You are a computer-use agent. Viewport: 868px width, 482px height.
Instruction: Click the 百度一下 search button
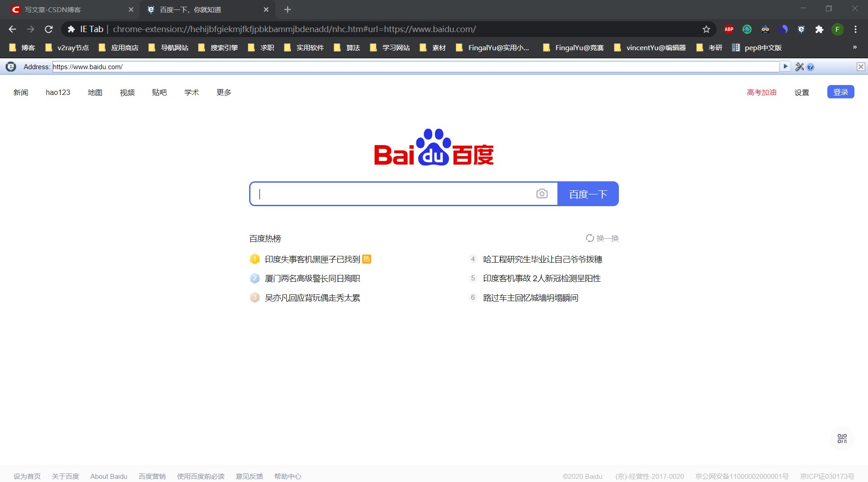coord(588,194)
